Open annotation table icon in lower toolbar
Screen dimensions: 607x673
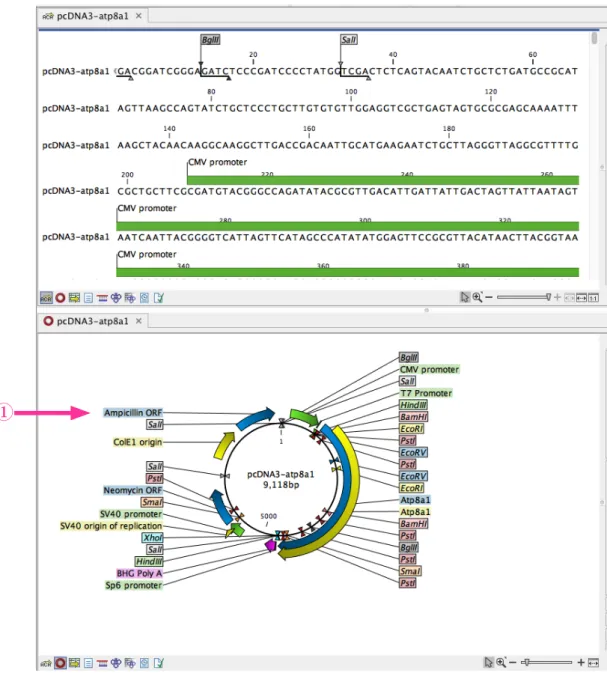point(74,663)
